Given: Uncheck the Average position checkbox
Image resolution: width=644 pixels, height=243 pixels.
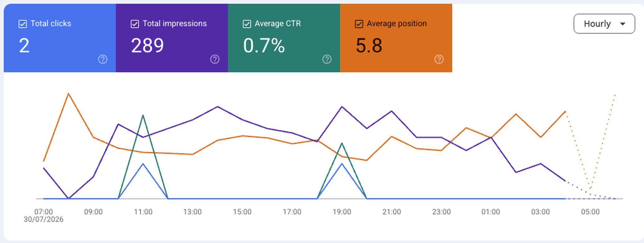Looking at the screenshot, I should (359, 24).
